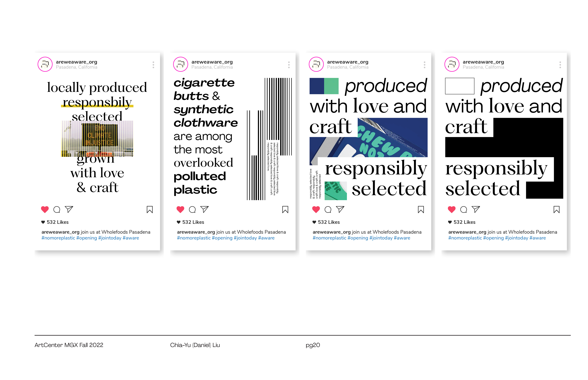Click profile avatar on fourth post
588x380 pixels.
(x=452, y=64)
